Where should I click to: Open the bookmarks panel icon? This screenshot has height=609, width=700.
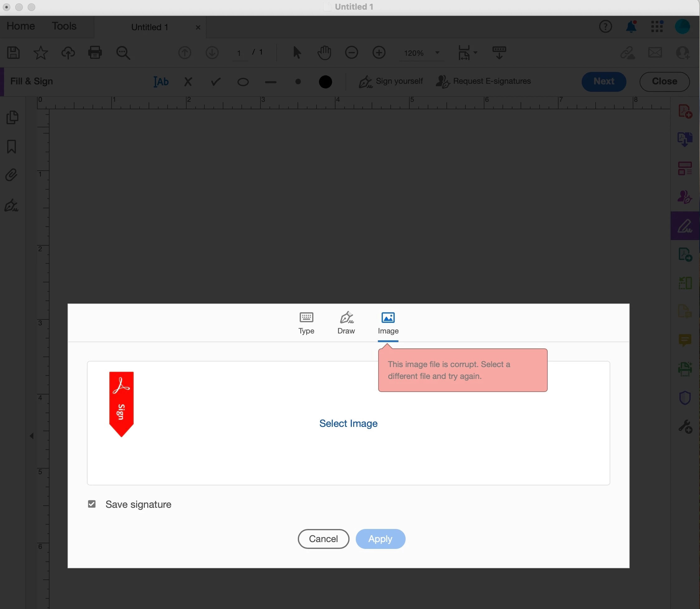[x=12, y=147]
